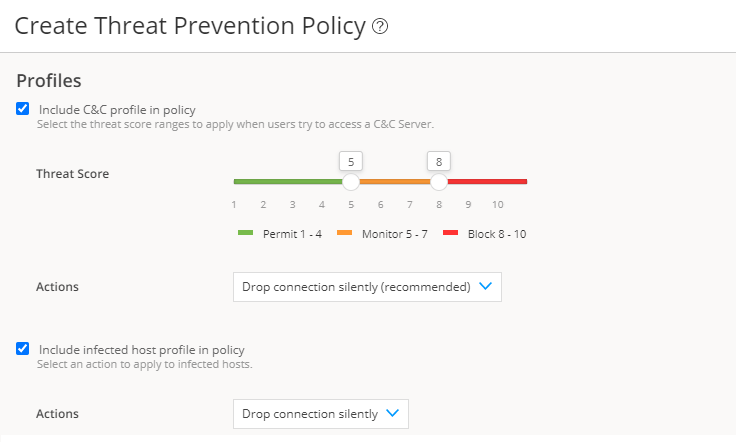Click the orange Monitor 5 - 7 legend swatch
737x442 pixels.
tap(345, 233)
